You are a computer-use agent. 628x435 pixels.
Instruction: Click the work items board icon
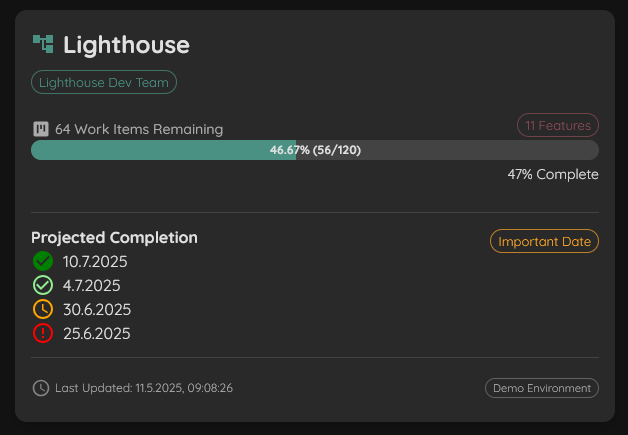coord(41,129)
